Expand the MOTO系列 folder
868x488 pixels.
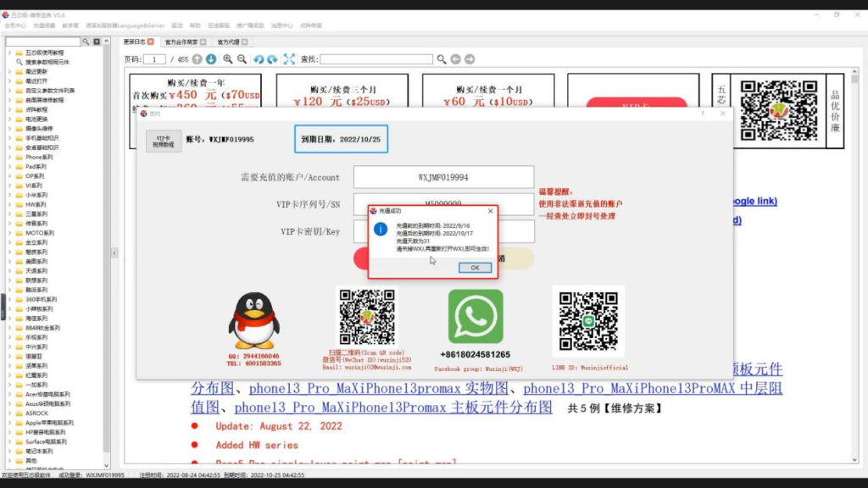click(x=9, y=233)
